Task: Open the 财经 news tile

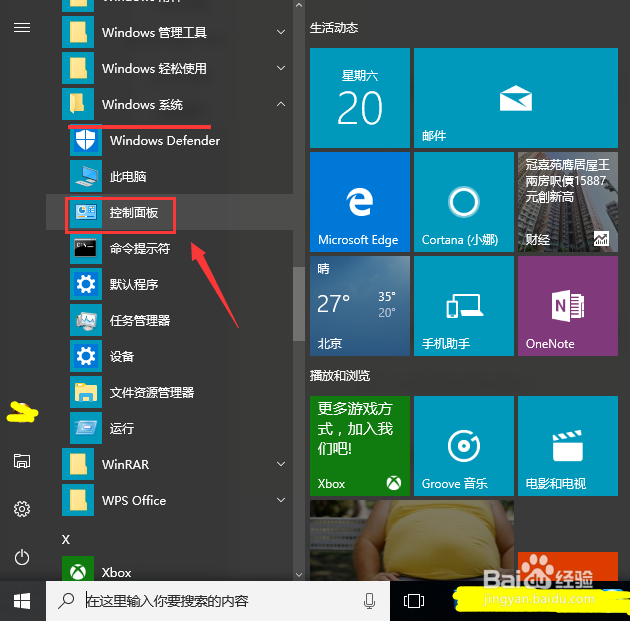Action: coord(568,202)
